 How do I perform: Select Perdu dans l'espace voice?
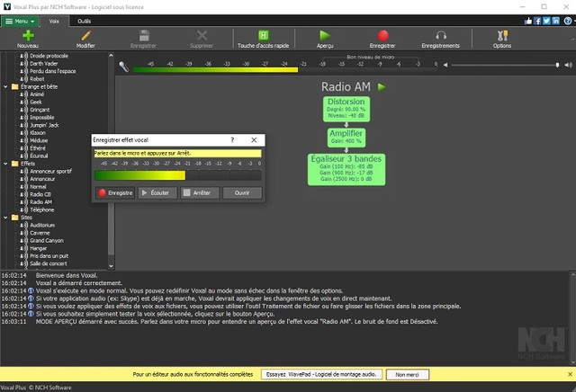pos(52,71)
